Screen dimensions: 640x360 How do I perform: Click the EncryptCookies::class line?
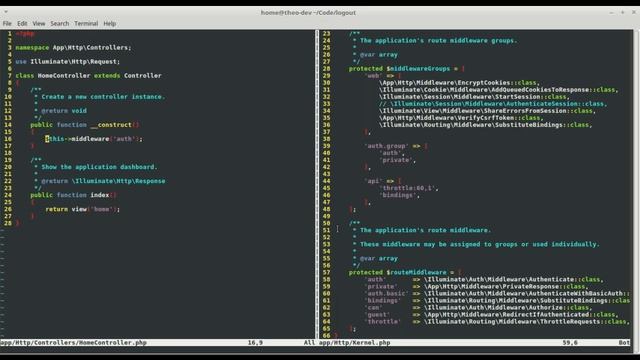tap(460, 83)
